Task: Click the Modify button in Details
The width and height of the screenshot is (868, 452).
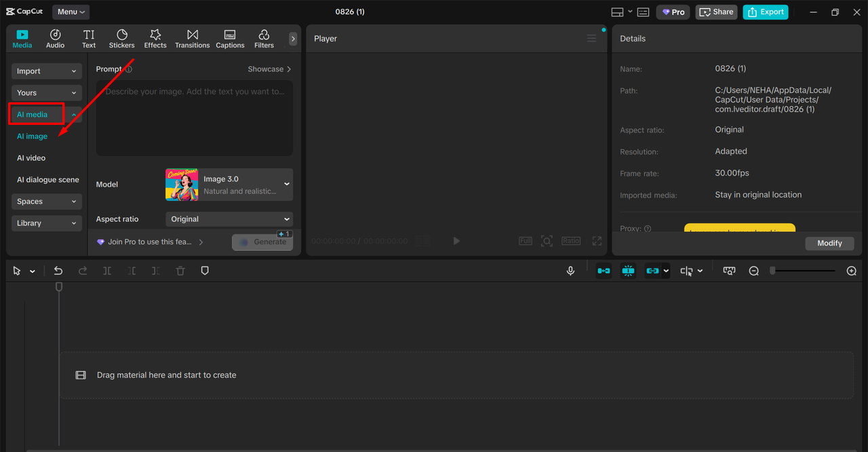Action: 829,243
